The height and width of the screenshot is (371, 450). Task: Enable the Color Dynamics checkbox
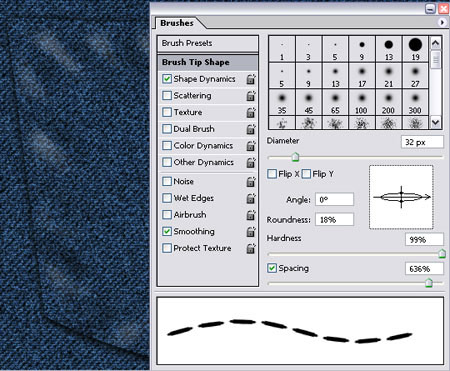pyautogui.click(x=167, y=146)
